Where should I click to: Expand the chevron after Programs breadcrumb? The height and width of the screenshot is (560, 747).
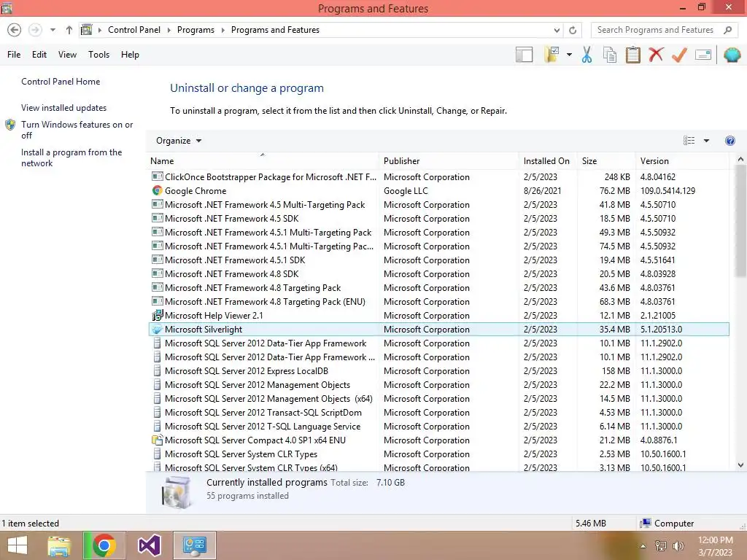point(222,30)
